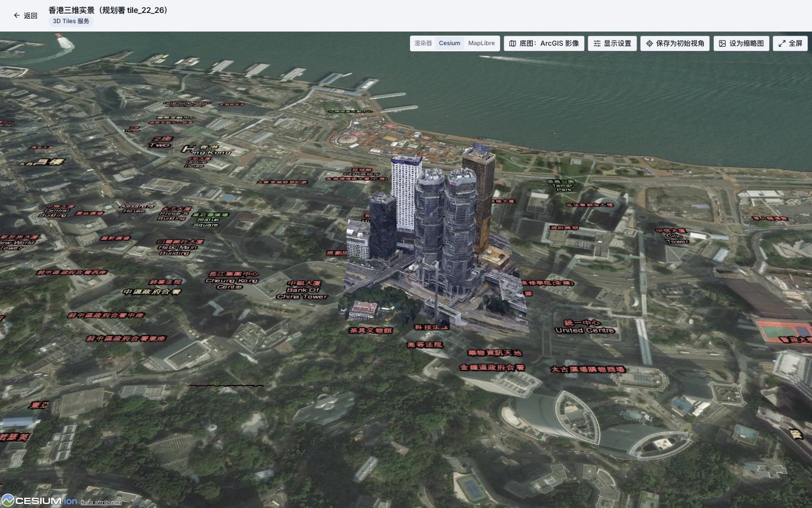This screenshot has height=508, width=812.
Task: Click 保存为初始视角 button
Action: [x=675, y=43]
